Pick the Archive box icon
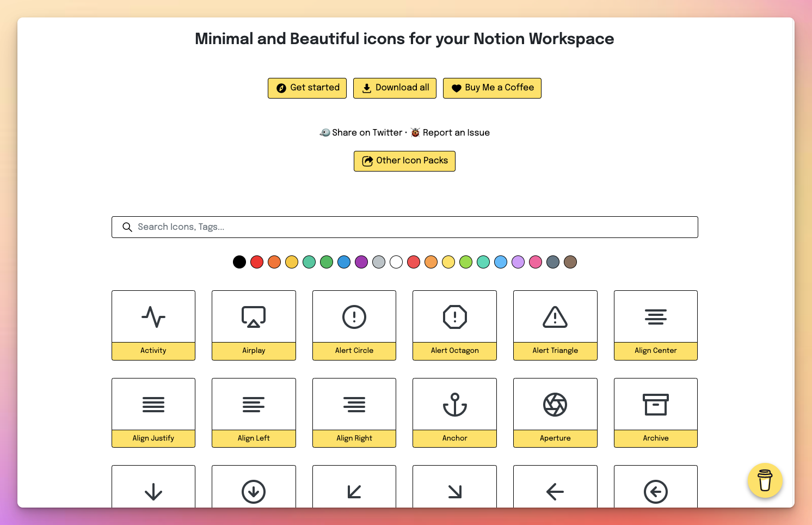The height and width of the screenshot is (525, 812). [x=656, y=413]
